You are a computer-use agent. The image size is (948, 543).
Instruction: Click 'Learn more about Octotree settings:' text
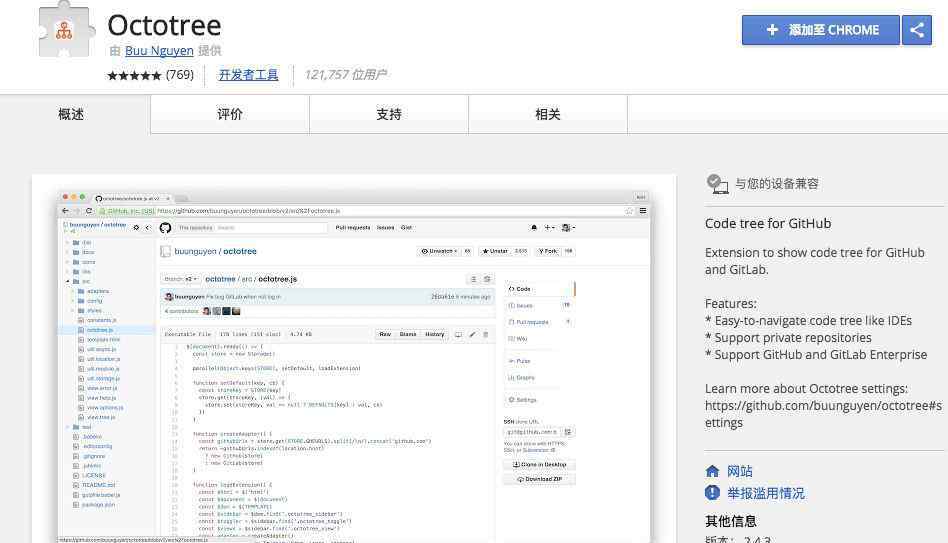coord(807,389)
